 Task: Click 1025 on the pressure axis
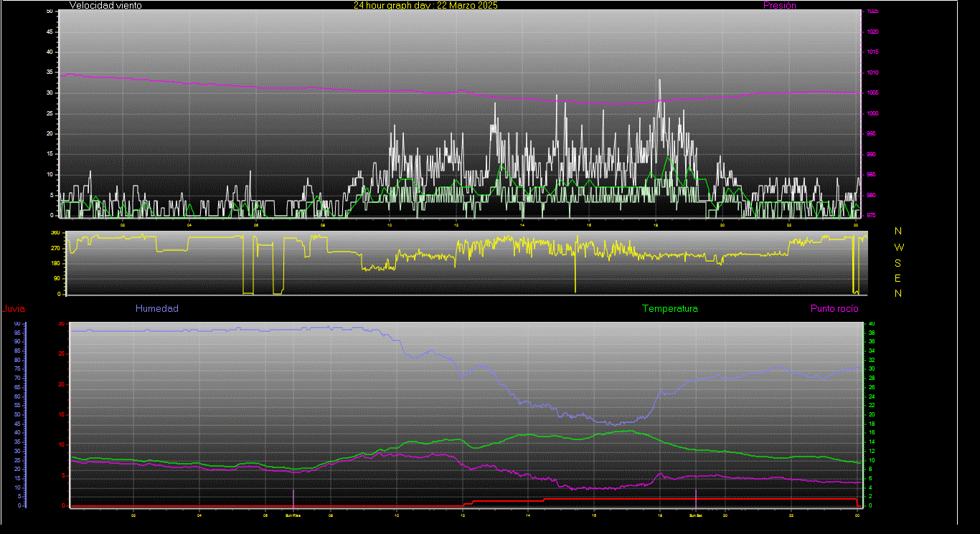point(872,11)
